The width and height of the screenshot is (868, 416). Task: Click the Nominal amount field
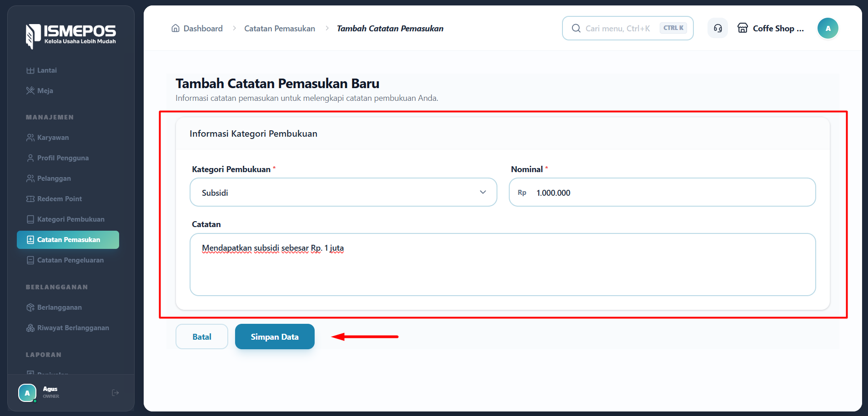pyautogui.click(x=662, y=192)
